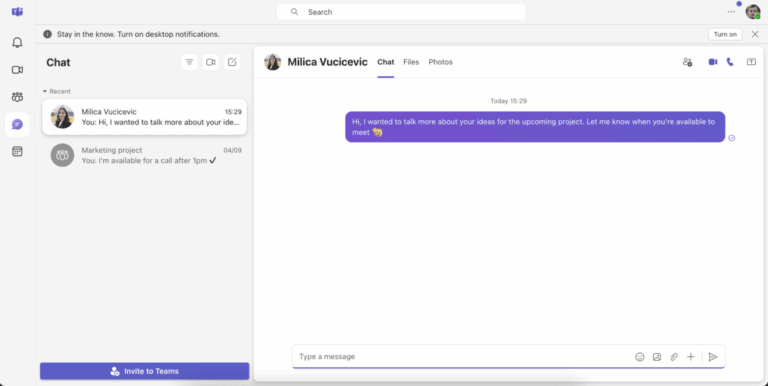Click the Milica Vucicevic header name
The height and width of the screenshot is (386, 768).
tap(327, 62)
